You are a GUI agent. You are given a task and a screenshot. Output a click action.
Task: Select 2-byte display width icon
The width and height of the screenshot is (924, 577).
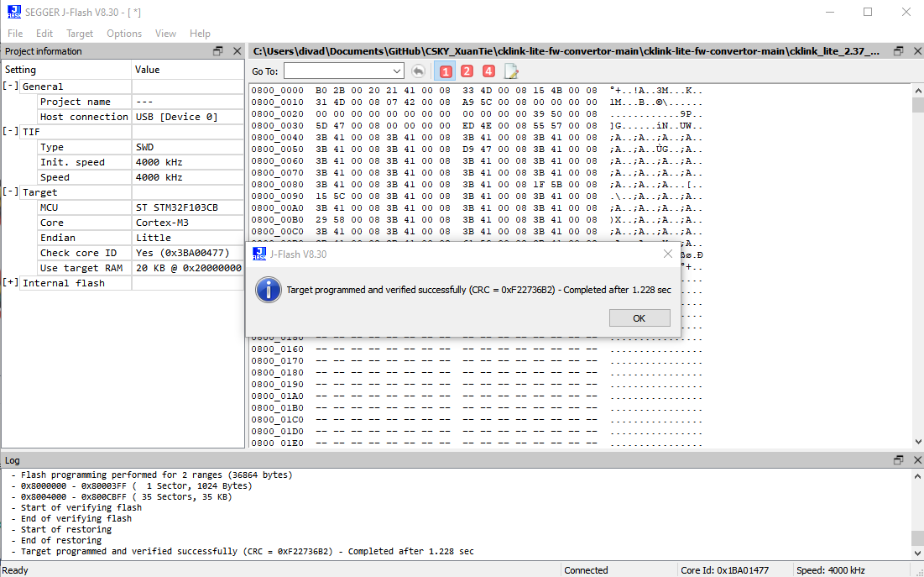(467, 71)
